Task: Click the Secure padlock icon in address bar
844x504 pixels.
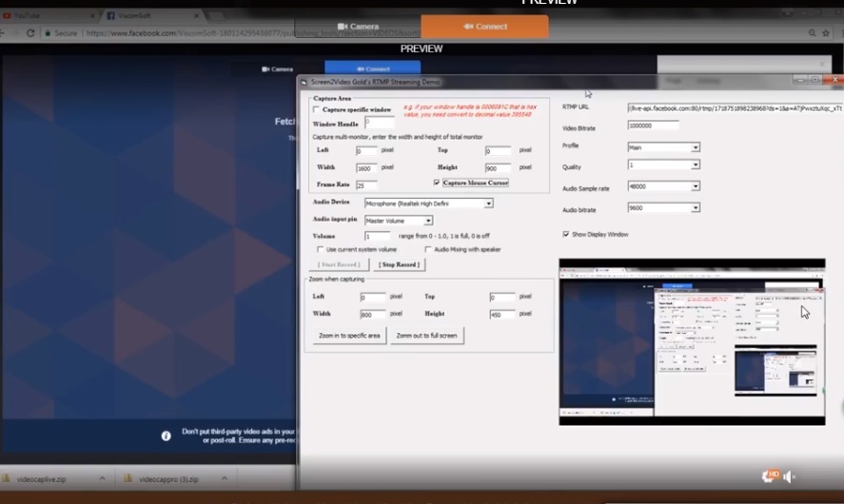Action: point(48,33)
